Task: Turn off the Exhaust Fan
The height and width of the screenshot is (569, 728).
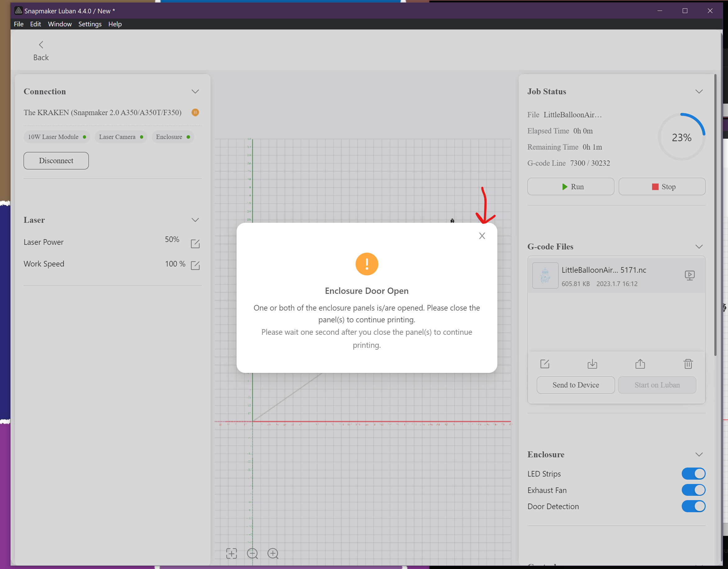Action: point(693,490)
